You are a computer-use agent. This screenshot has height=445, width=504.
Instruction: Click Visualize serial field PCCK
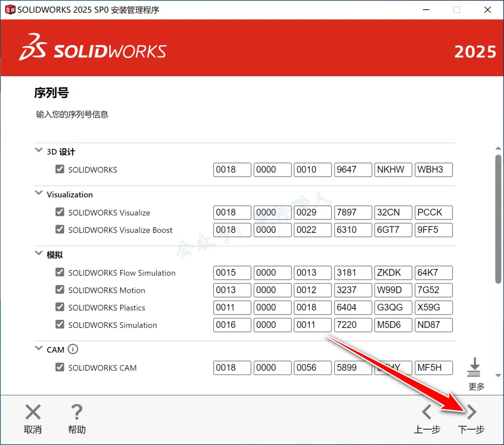click(x=434, y=212)
